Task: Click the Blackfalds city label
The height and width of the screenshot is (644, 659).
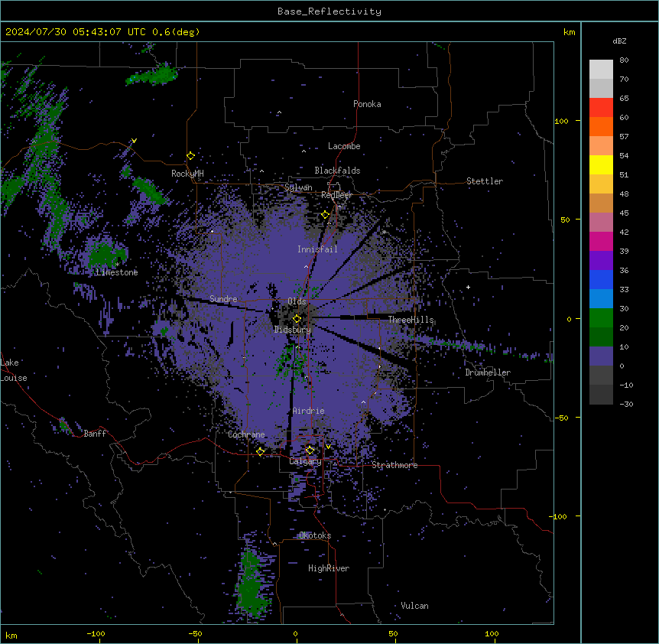Action: pos(337,171)
